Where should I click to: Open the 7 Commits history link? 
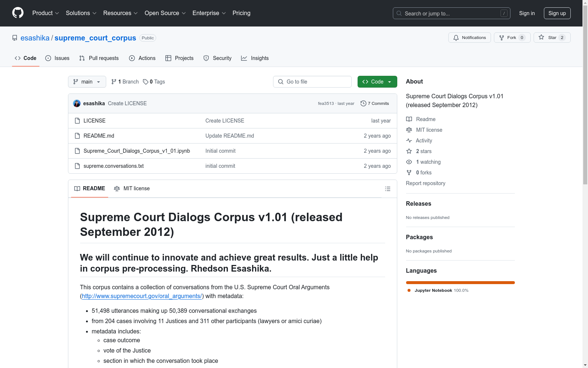point(375,103)
